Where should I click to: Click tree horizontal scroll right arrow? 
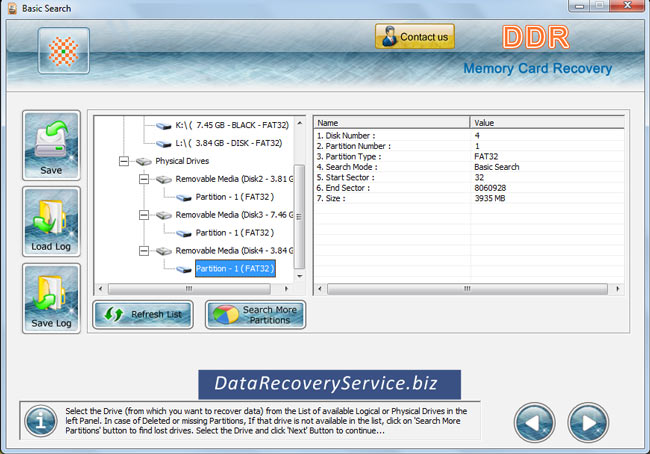(x=286, y=289)
